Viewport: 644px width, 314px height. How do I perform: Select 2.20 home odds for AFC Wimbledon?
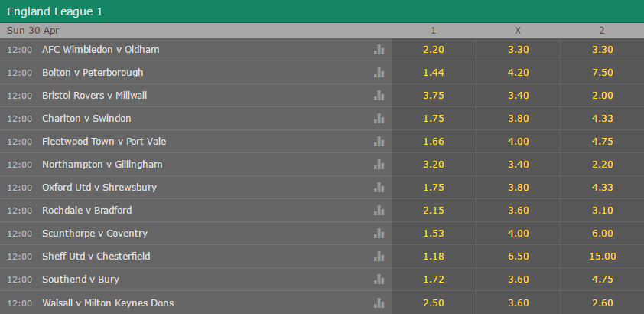(x=434, y=50)
